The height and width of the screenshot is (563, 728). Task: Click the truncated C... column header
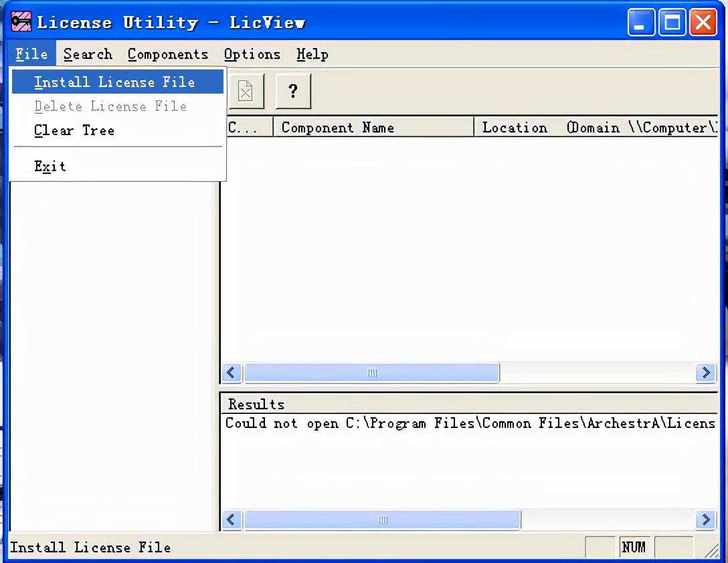pos(247,127)
